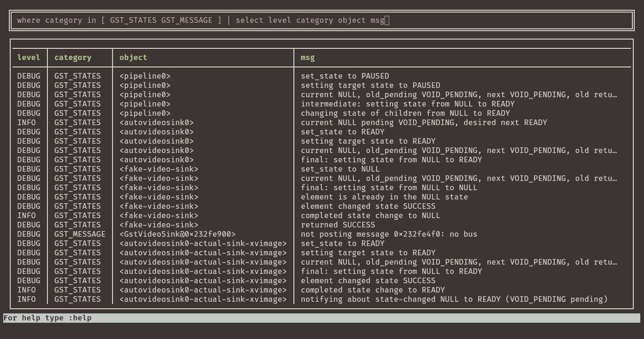Select the 'category' column header
Screen dimensions: 644x339
[73, 58]
